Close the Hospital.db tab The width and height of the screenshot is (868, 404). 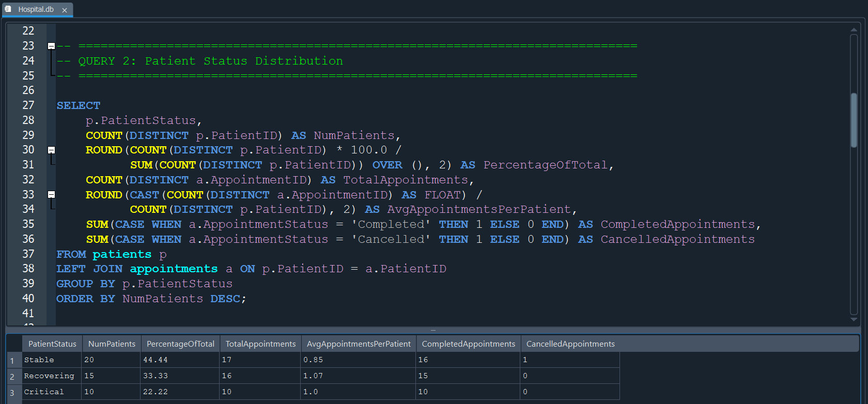(65, 10)
